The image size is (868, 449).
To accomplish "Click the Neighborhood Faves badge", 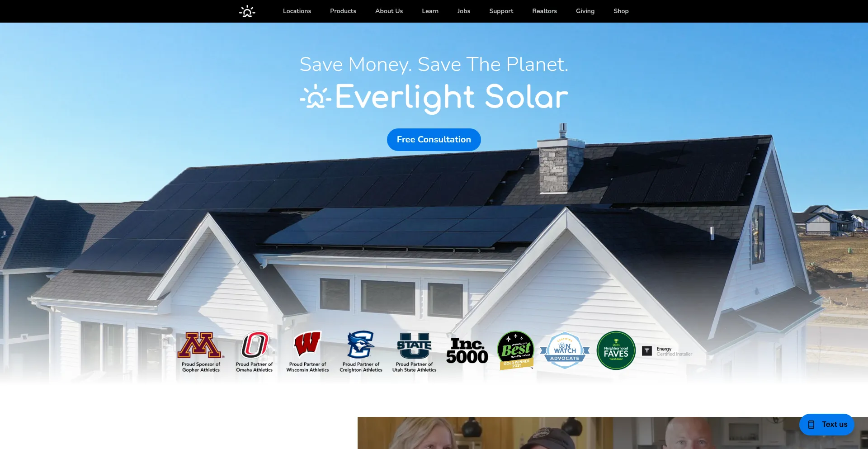I will click(x=616, y=350).
